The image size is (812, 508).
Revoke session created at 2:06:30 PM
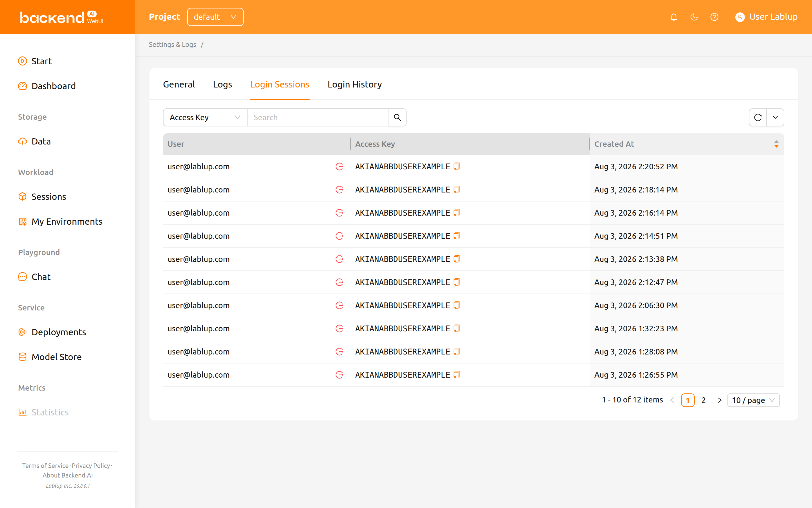(x=339, y=305)
